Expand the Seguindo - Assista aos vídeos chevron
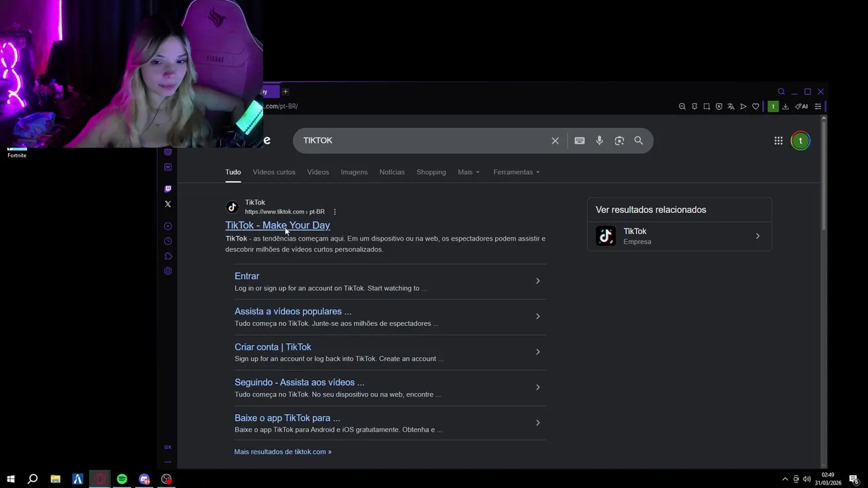868x488 pixels. (538, 388)
